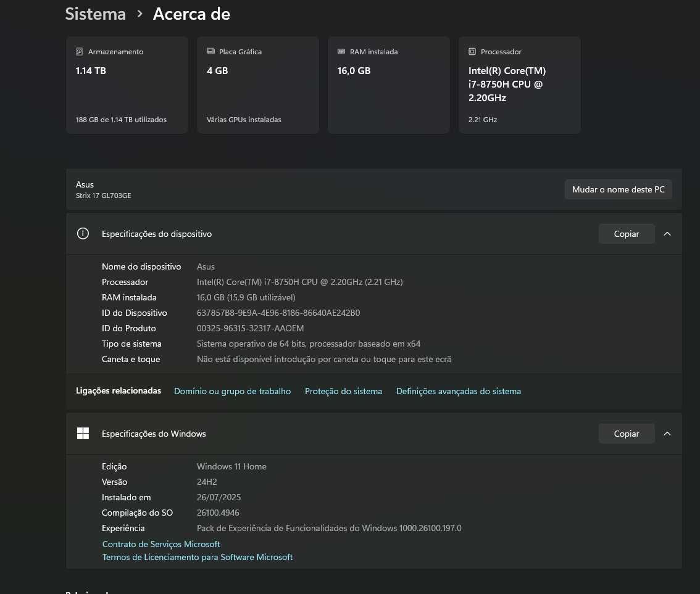Screen dimensions: 700x594
Task: Open Termos de Licenciamento para Software Microsoft
Action: coord(198,557)
